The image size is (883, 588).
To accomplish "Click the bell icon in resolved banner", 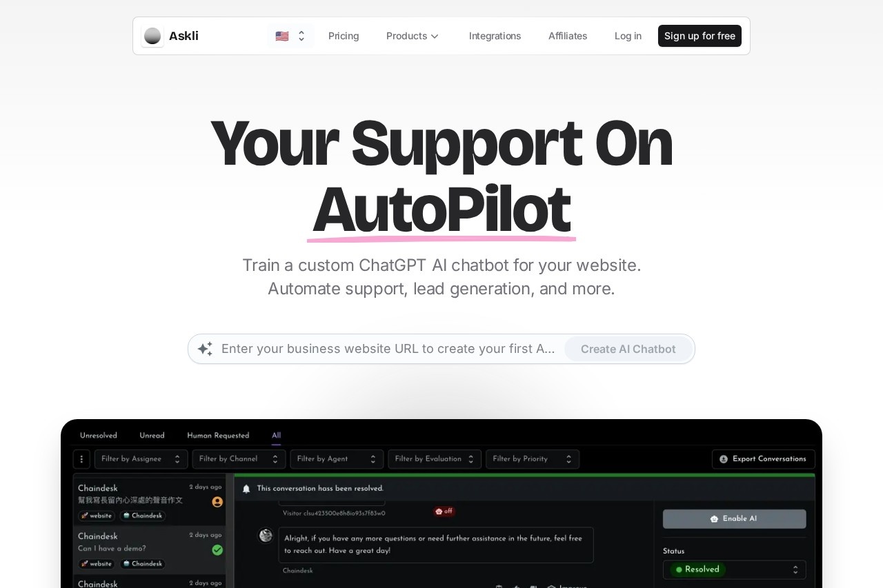I will 246,489.
